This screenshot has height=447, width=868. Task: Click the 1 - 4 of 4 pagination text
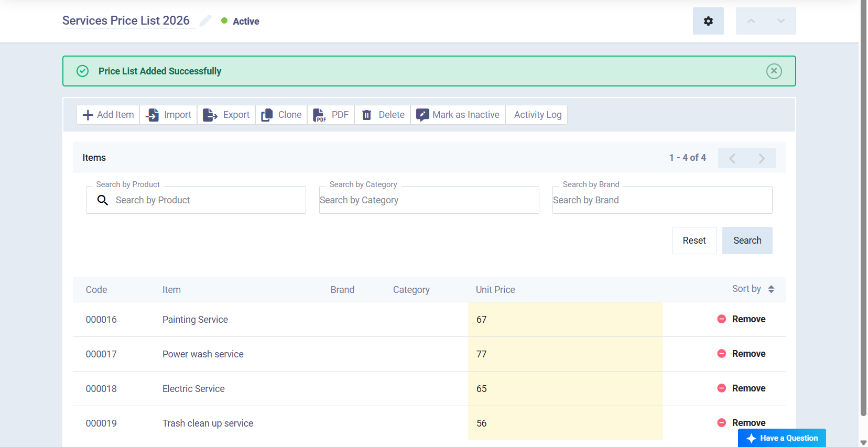(687, 158)
